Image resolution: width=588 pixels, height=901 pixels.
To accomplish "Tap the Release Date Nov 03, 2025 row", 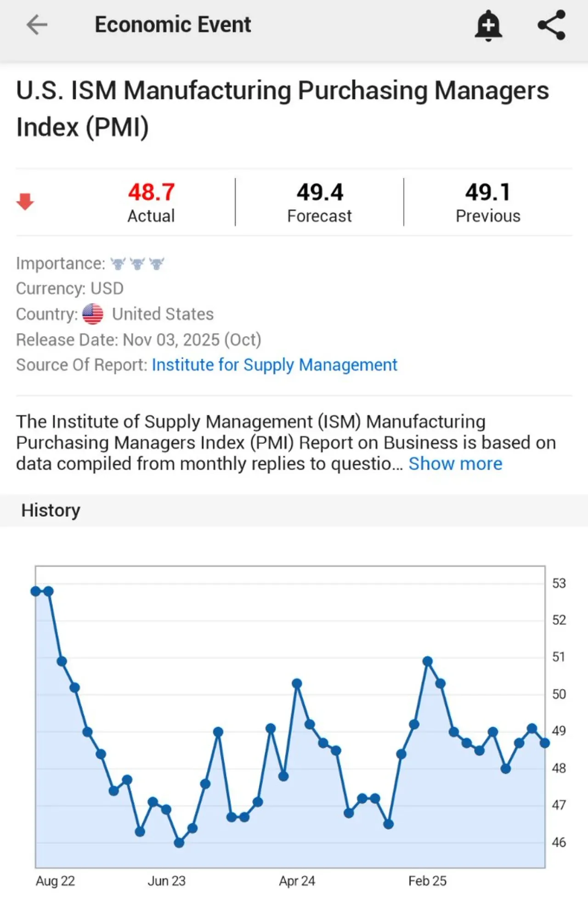I will [x=139, y=340].
